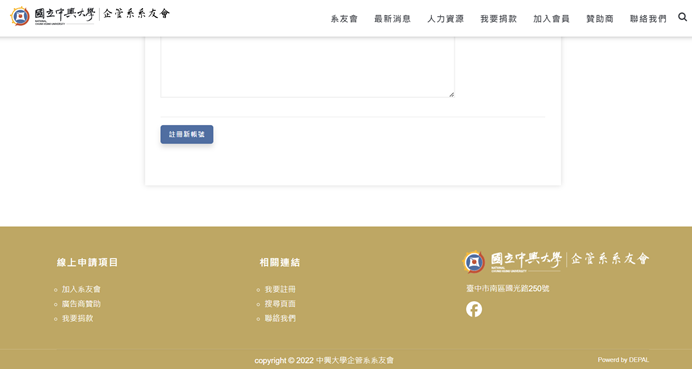692x369 pixels.
Task: Open the search magnifier icon in the header
Action: click(682, 17)
